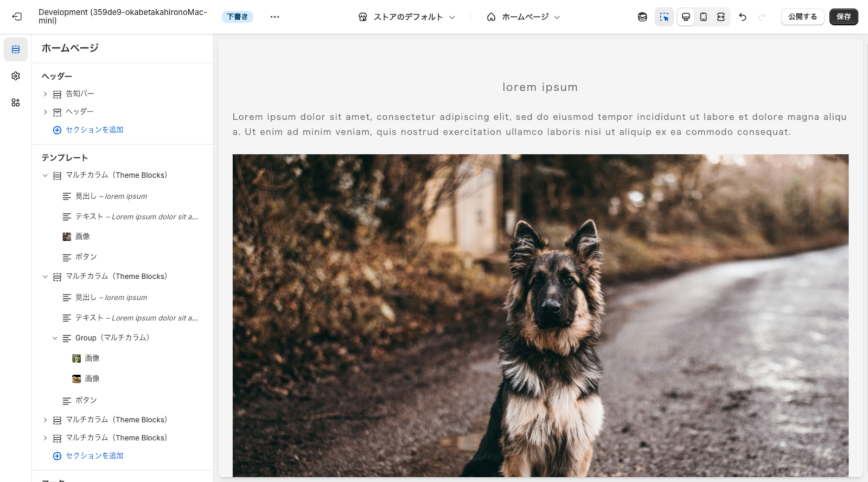Open the ホームページ template dropdown

[524, 17]
